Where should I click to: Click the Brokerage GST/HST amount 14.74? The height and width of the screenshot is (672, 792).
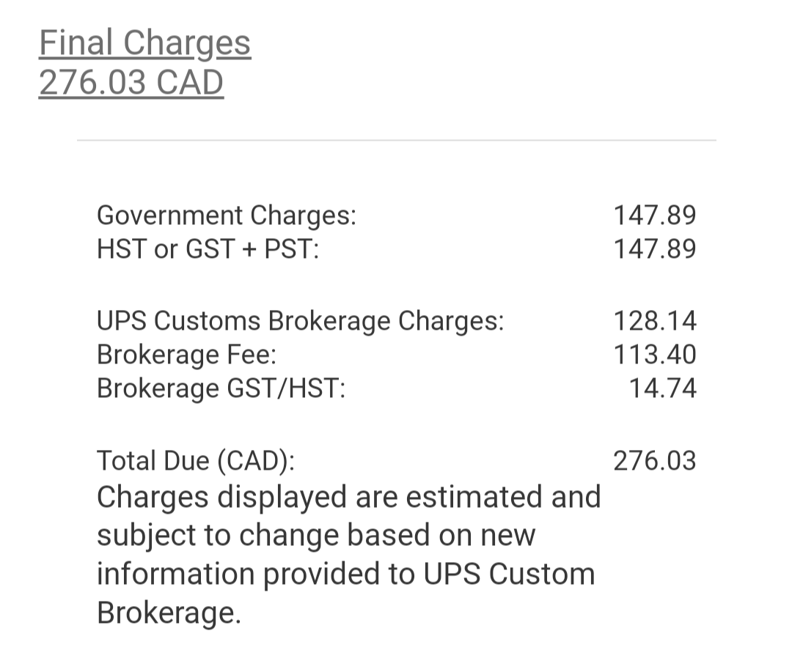pos(662,388)
